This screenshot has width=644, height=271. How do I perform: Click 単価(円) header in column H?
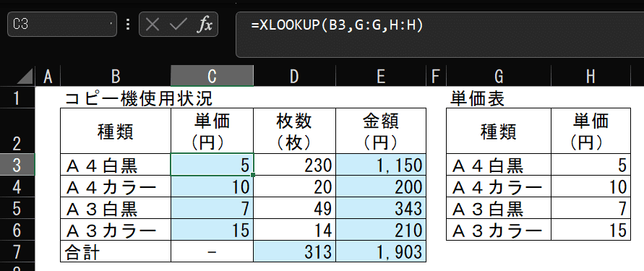591,131
